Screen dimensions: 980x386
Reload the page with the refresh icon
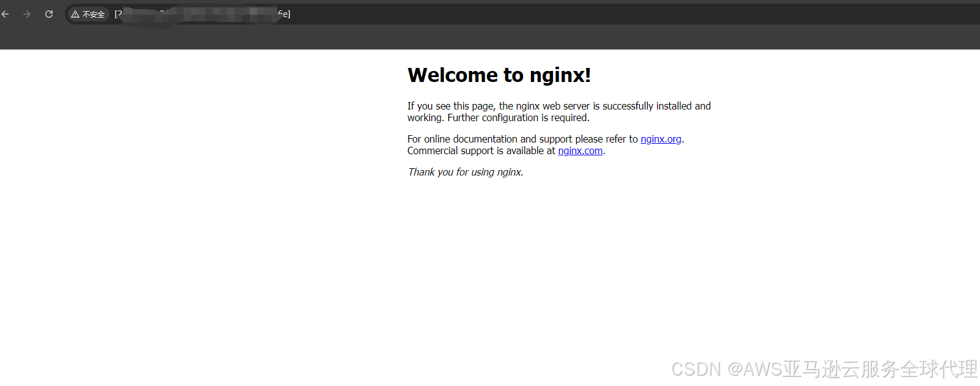pos(49,14)
